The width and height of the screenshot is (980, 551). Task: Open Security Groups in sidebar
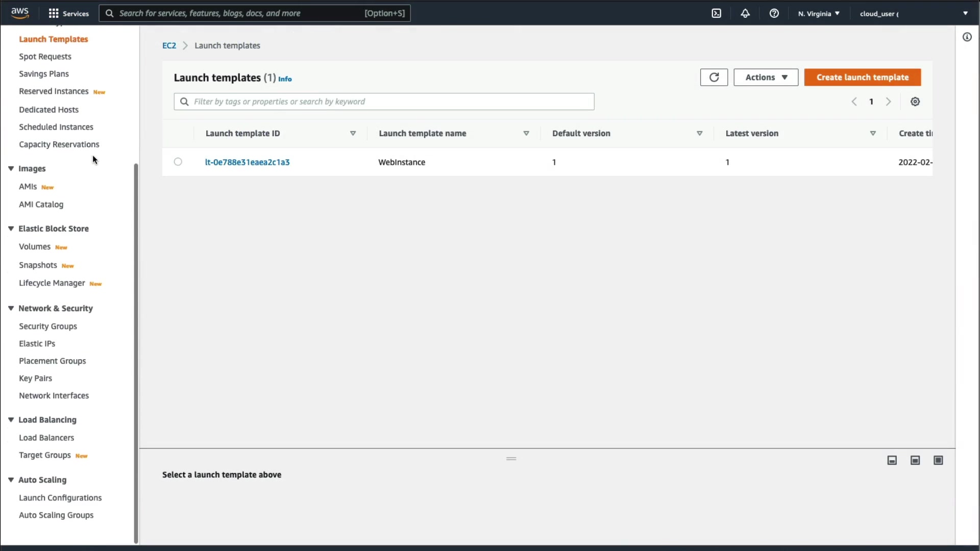(x=48, y=327)
